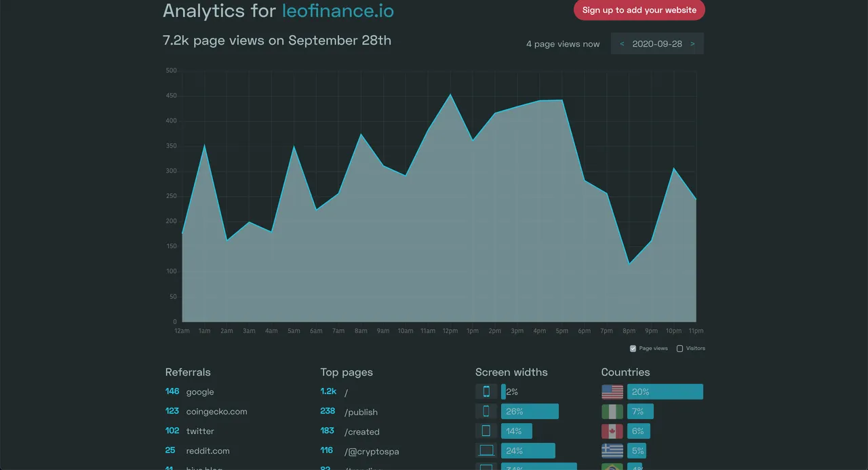Viewport: 868px width, 470px height.
Task: Click the 20% country bar
Action: tap(665, 392)
